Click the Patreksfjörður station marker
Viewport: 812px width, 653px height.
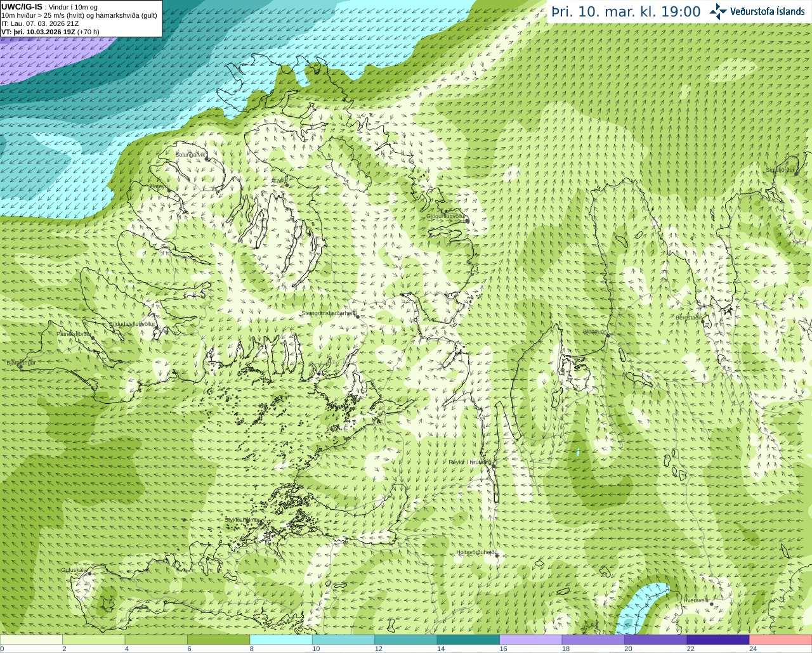pos(93,338)
